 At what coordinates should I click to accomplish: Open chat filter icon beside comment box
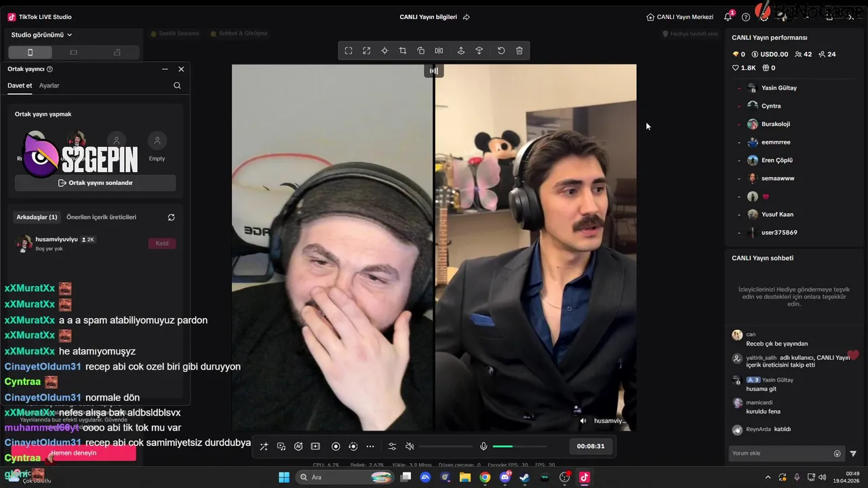(853, 453)
